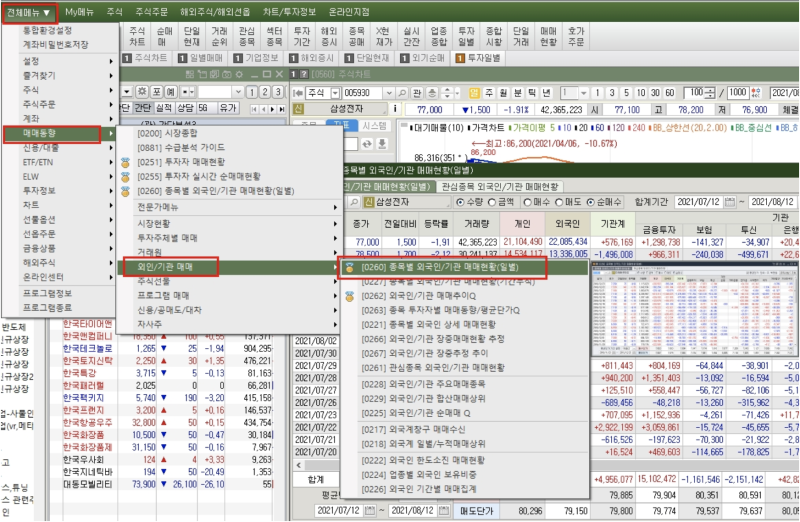Click the calendar icon after 2021/07/12
800x522 pixels.
[x=730, y=202]
